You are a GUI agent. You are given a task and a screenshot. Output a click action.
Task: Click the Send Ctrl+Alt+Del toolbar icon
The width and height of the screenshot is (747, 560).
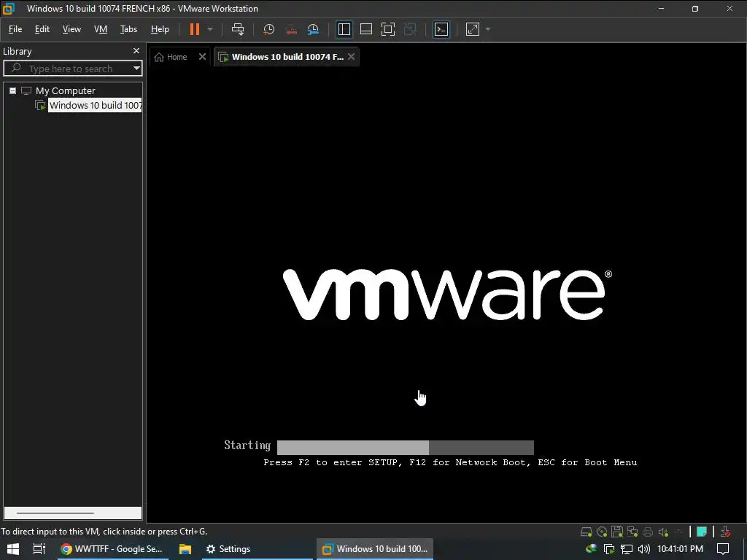tap(238, 29)
